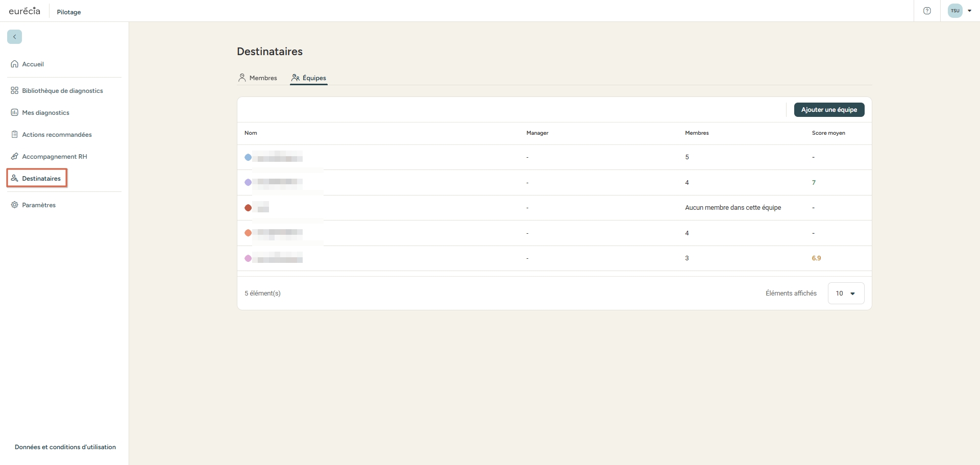Click the Paramètres gear icon
Image resolution: width=980 pixels, height=465 pixels.
click(14, 205)
